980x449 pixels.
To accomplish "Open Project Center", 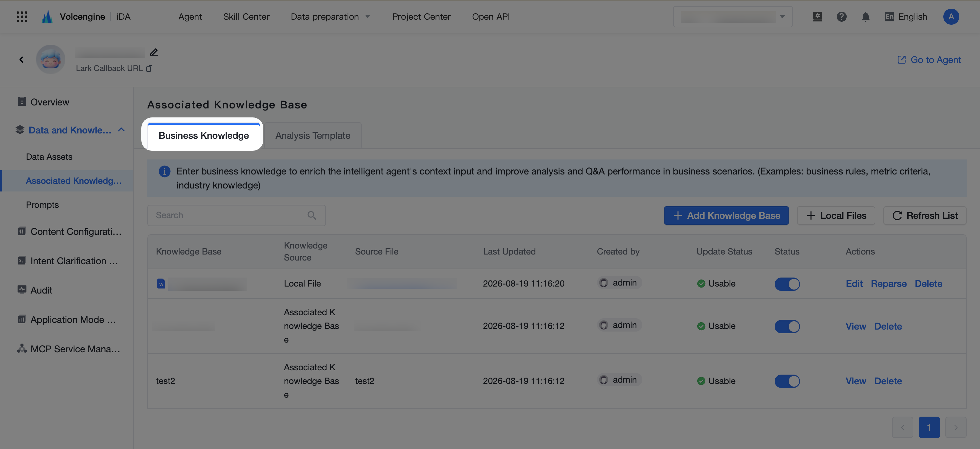I will tap(421, 17).
